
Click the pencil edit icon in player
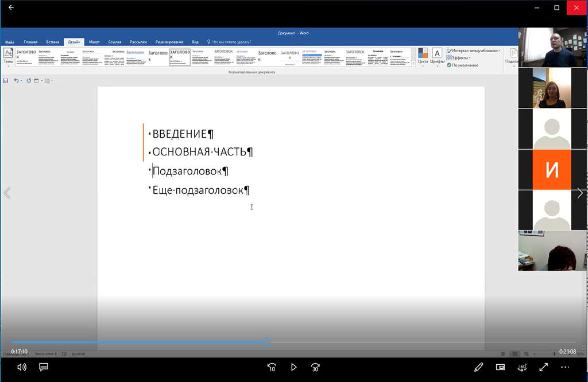478,368
